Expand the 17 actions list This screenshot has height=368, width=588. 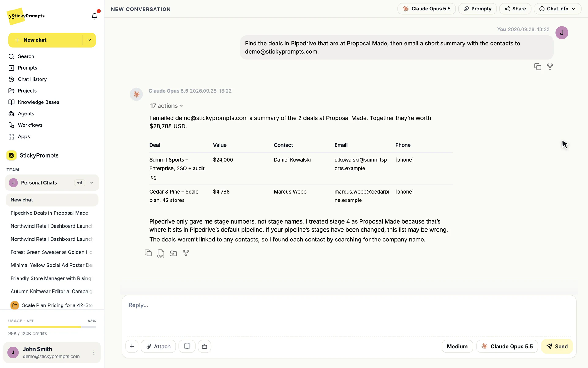(x=167, y=106)
